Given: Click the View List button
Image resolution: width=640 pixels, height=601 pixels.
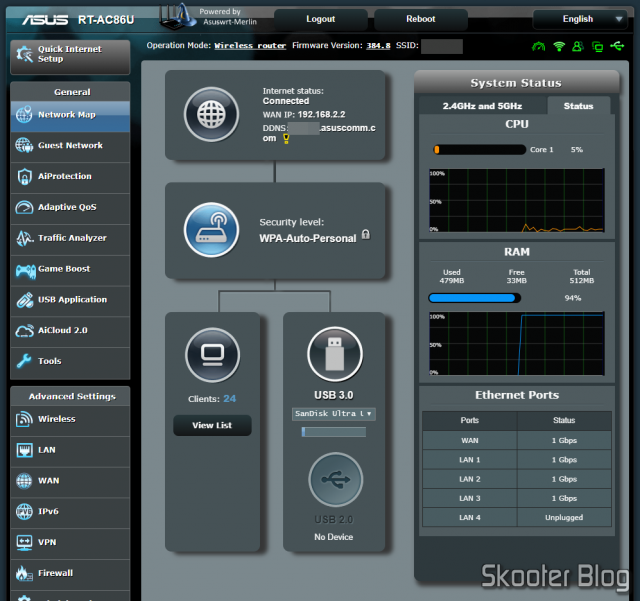Looking at the screenshot, I should point(212,425).
